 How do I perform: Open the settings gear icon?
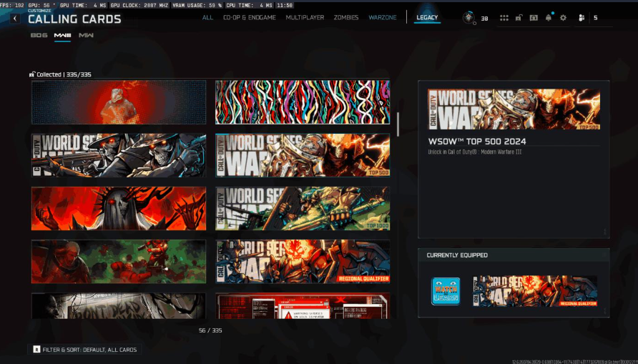click(x=563, y=18)
